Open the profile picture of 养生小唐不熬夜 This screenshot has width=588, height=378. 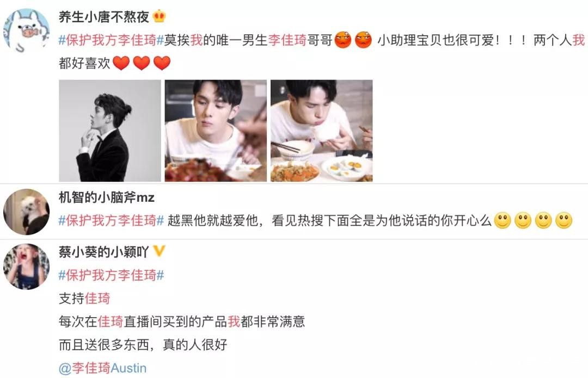click(26, 31)
